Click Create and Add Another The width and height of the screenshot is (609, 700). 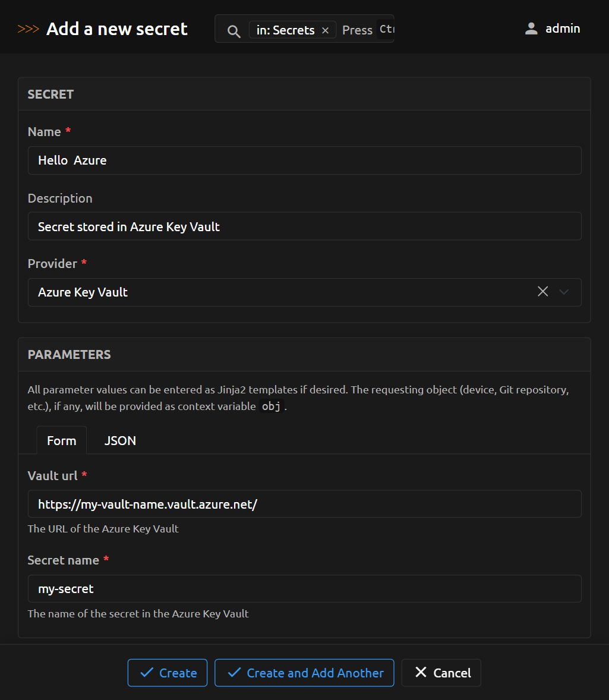(x=304, y=673)
